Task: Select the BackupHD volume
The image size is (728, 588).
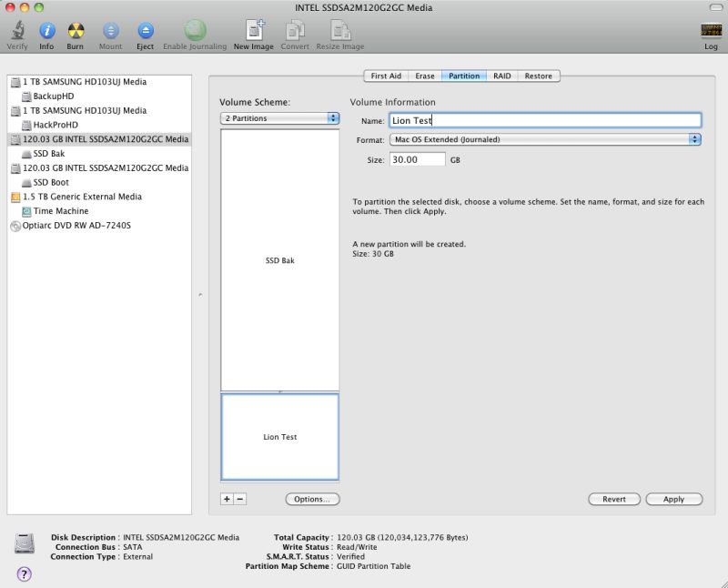Action: click(54, 96)
